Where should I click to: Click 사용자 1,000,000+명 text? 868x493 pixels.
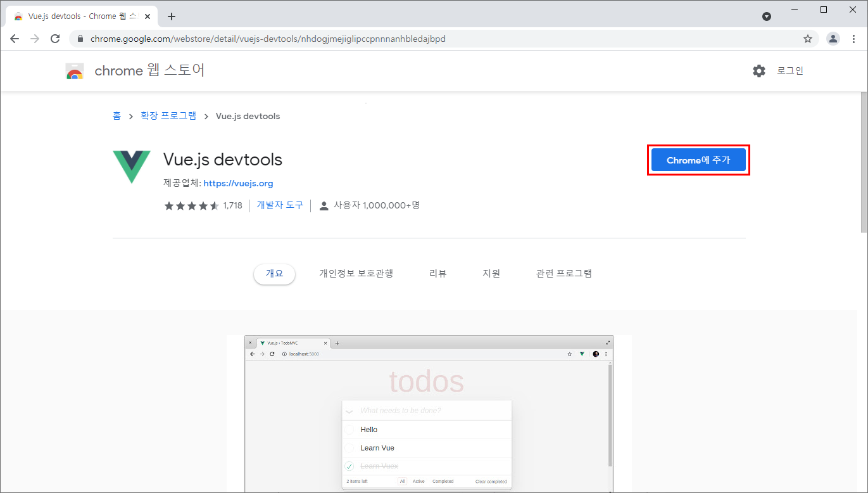pyautogui.click(x=377, y=205)
